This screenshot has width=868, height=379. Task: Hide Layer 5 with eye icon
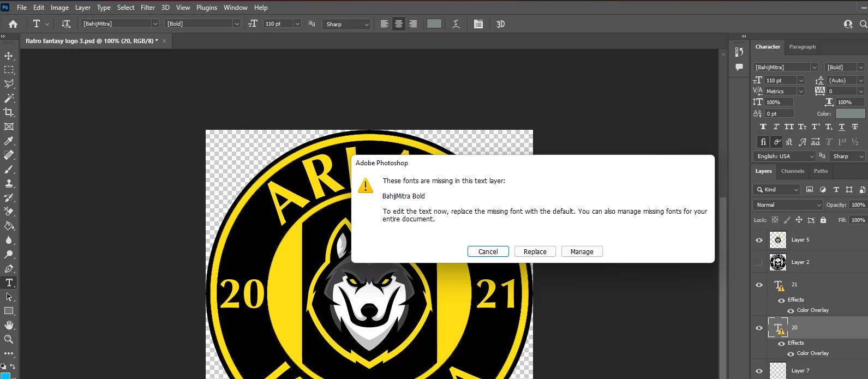click(x=759, y=240)
